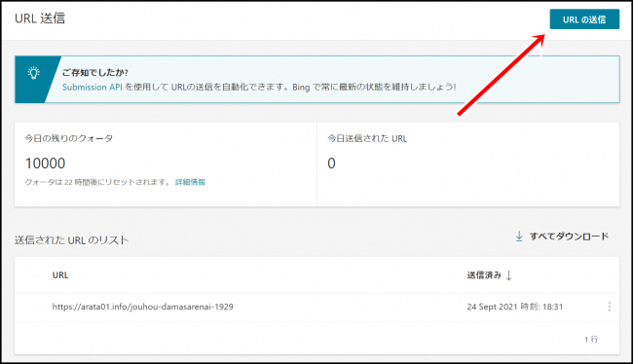Open the Submission API link

click(x=93, y=88)
